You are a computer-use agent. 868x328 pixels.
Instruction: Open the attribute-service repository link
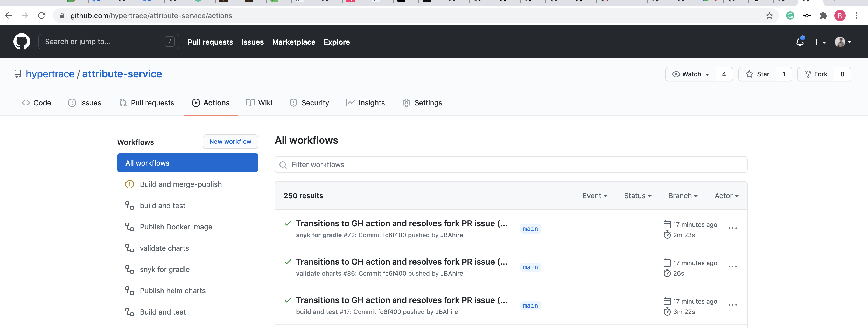point(122,74)
